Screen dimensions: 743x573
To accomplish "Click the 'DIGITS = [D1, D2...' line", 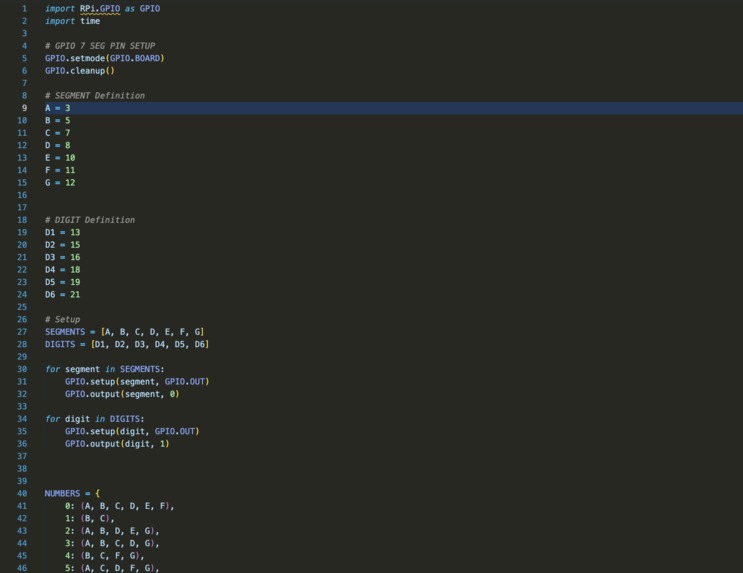I will coord(127,344).
